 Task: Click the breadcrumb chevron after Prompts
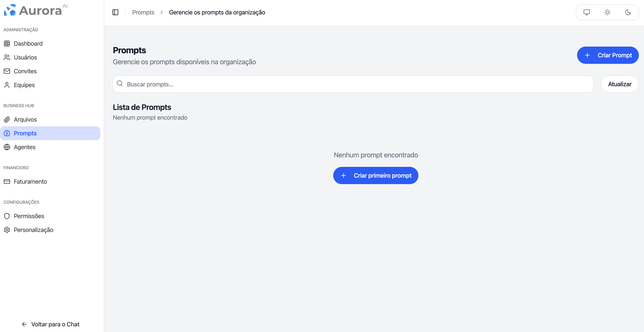tap(162, 12)
